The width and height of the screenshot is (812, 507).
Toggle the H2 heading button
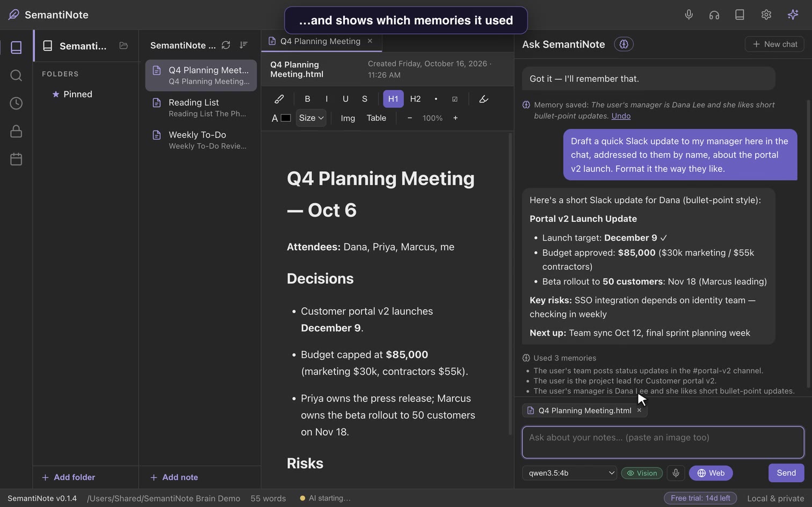coord(415,99)
